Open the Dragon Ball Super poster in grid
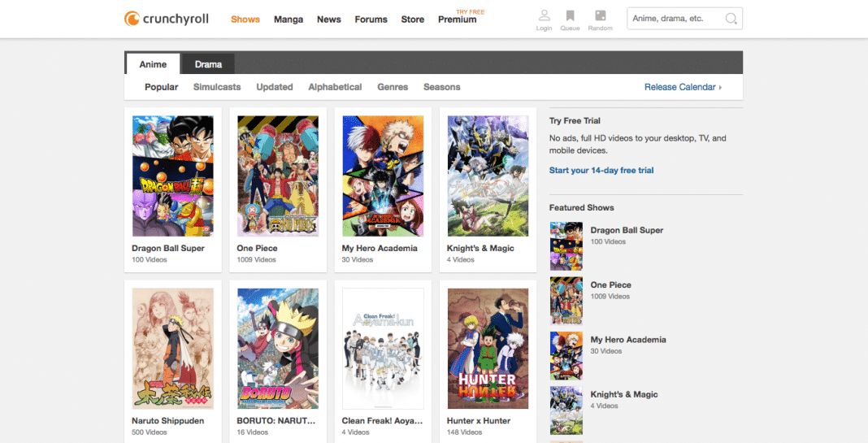This screenshot has height=443, width=868. tap(173, 176)
